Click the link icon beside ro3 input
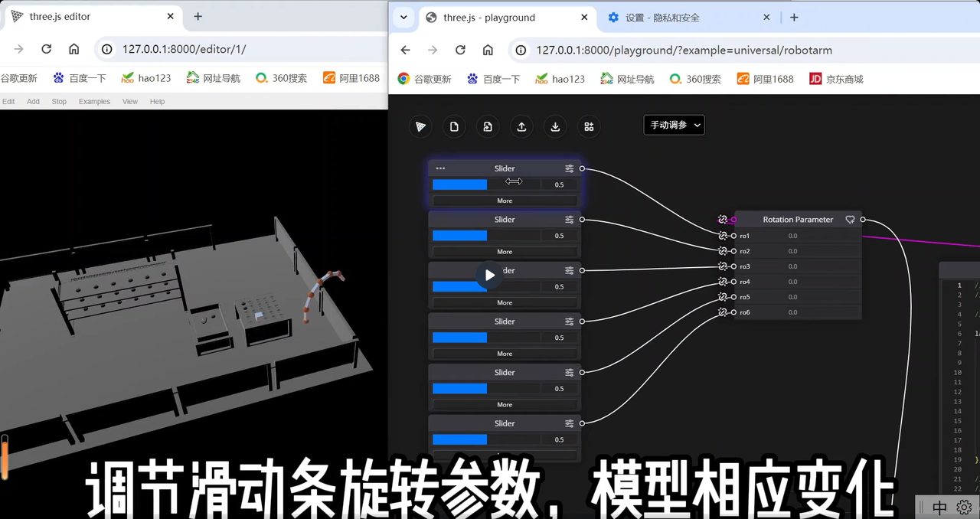 coord(722,266)
